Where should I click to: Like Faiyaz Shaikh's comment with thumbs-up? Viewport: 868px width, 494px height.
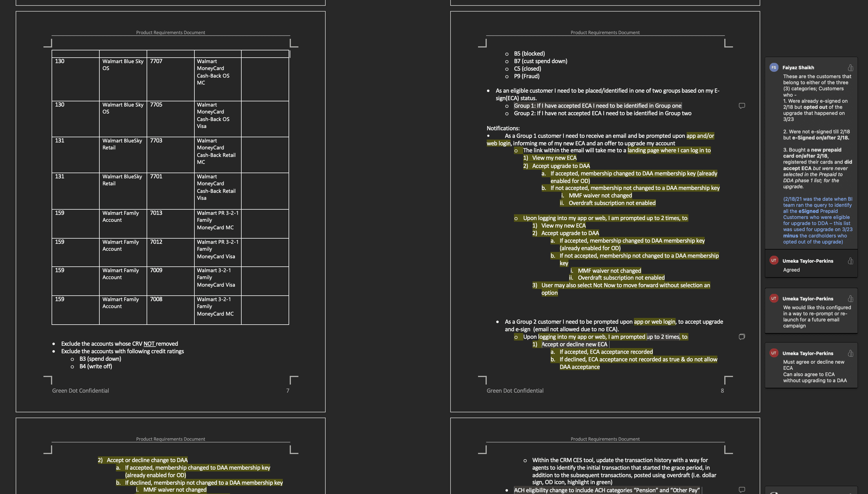(850, 67)
